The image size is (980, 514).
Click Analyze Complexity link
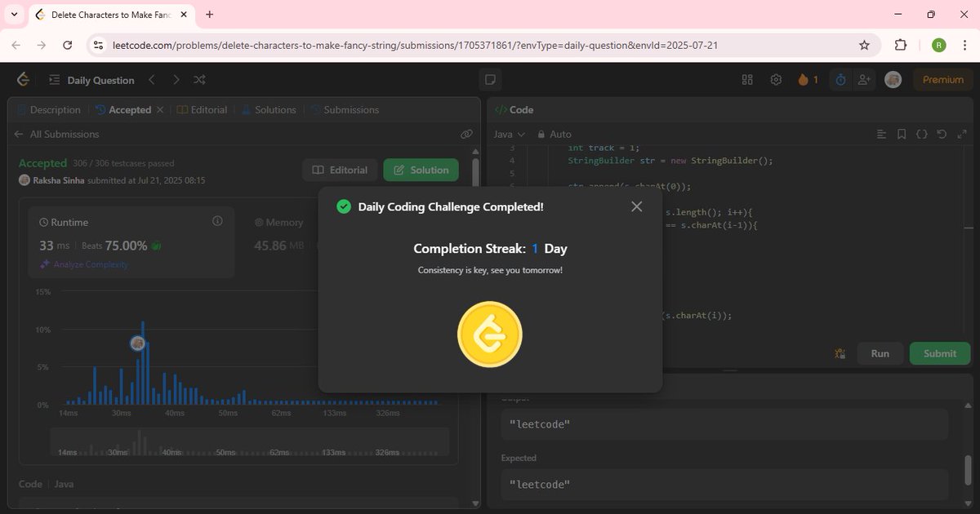click(x=84, y=264)
